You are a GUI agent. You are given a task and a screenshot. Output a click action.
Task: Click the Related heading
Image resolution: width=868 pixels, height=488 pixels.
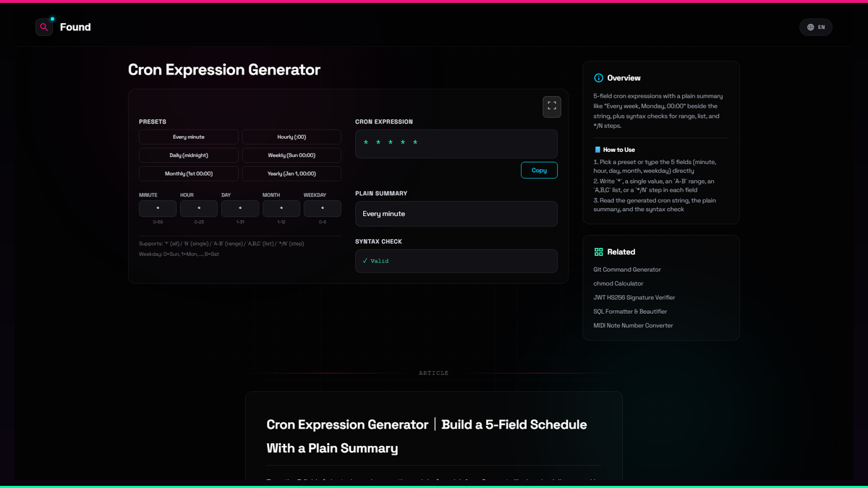click(621, 252)
